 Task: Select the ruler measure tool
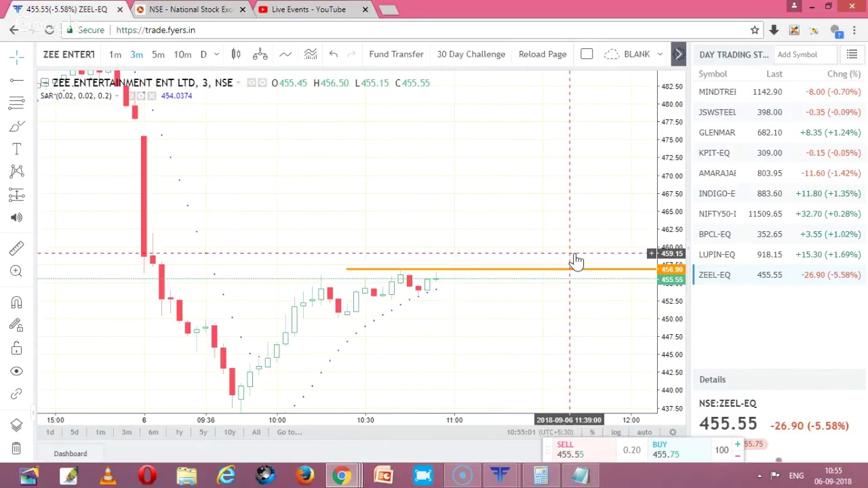(x=17, y=248)
